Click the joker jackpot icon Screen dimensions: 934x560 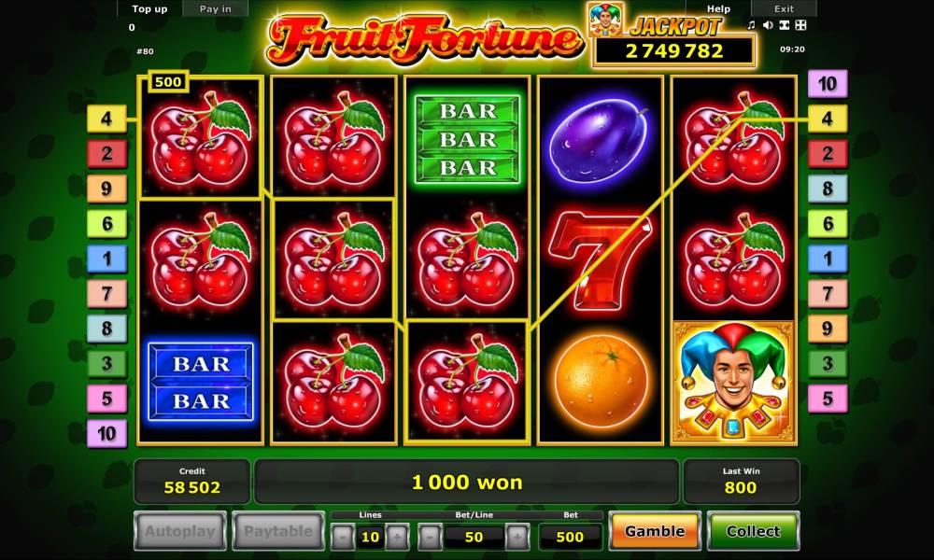click(606, 20)
